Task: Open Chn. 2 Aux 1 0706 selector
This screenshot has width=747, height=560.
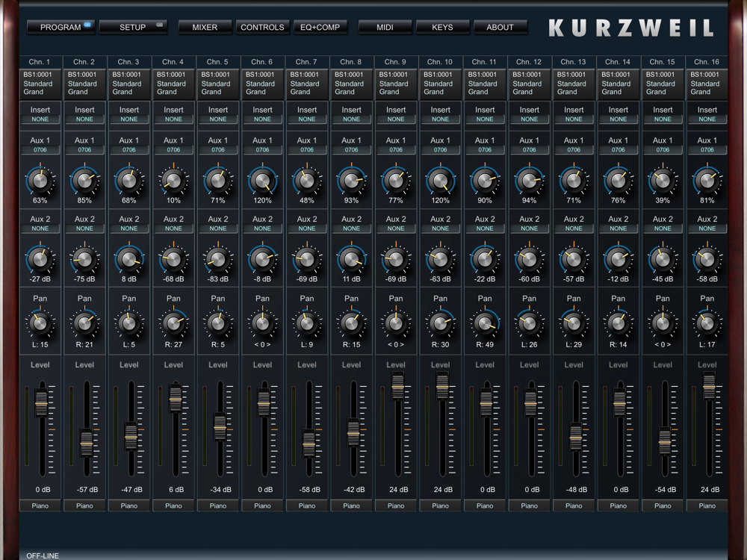Action: (x=84, y=149)
